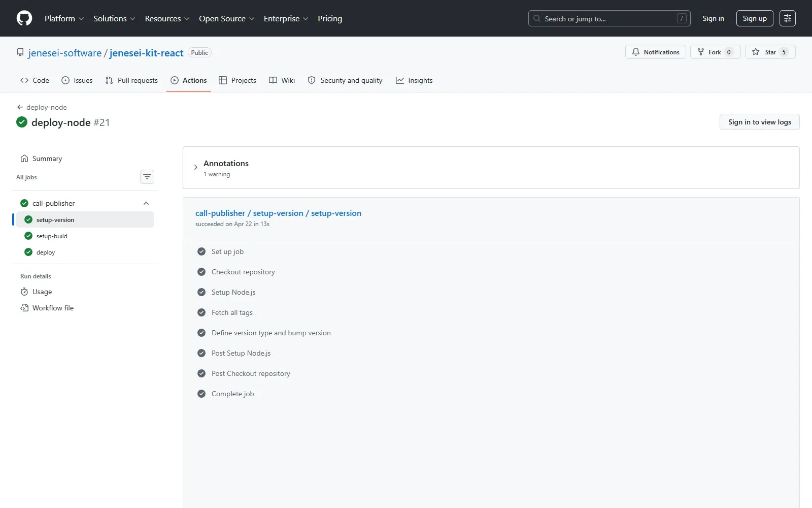This screenshot has width=812, height=508.
Task: Open the appearance settings icon in header
Action: (x=788, y=18)
